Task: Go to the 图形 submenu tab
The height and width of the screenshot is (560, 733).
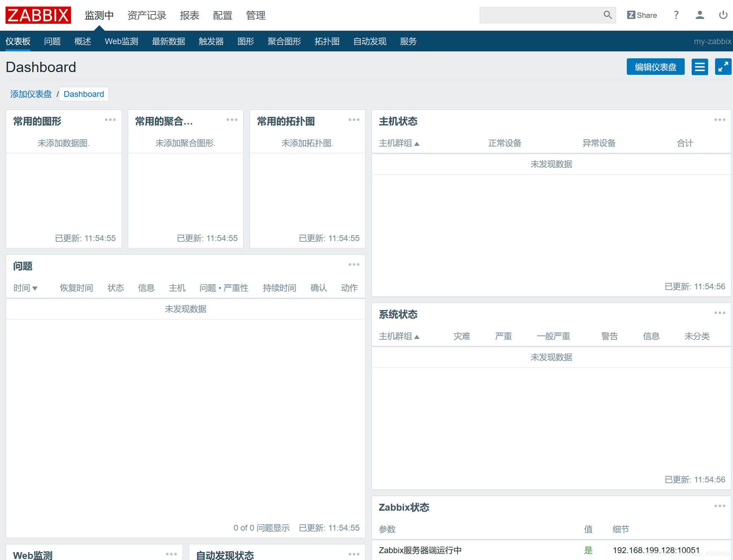Action: pyautogui.click(x=246, y=41)
